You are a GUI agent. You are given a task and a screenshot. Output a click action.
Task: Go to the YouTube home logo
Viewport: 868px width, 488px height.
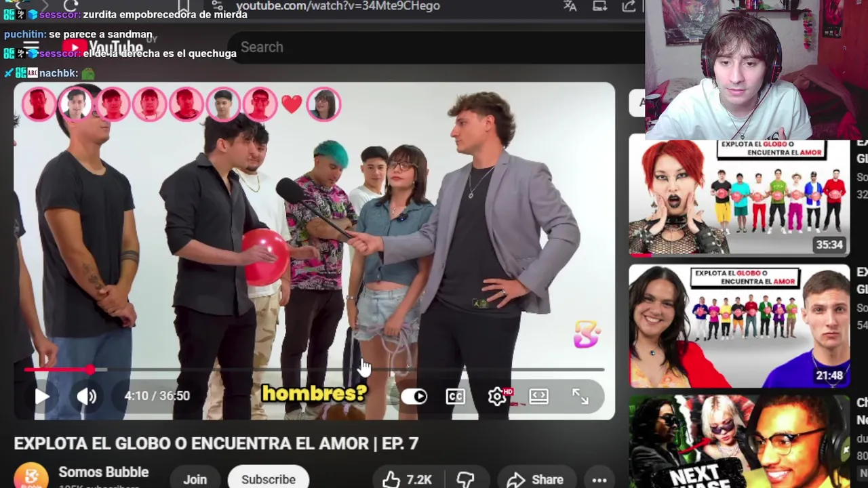(x=102, y=49)
